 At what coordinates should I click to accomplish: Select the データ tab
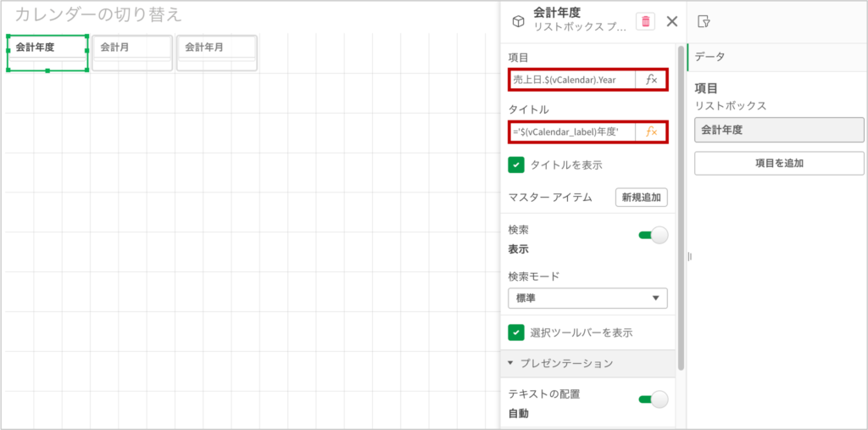(x=709, y=57)
